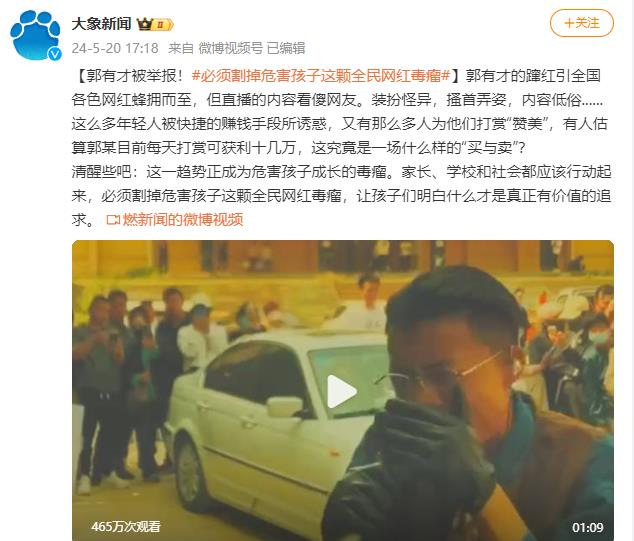Click the 01:09 video duration label
The image size is (634, 541).
click(588, 527)
